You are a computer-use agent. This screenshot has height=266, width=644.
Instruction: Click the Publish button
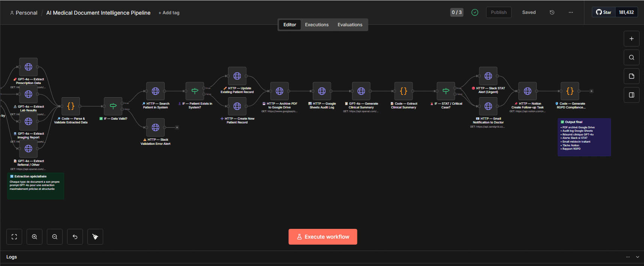[499, 12]
